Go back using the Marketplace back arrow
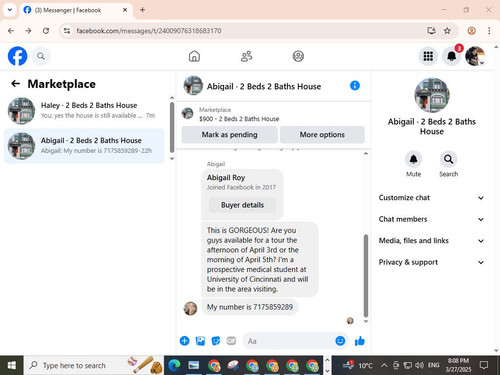 pos(15,84)
